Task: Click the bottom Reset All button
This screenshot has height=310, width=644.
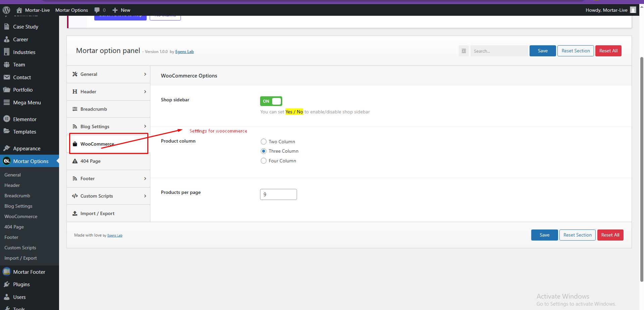Action: [x=610, y=235]
